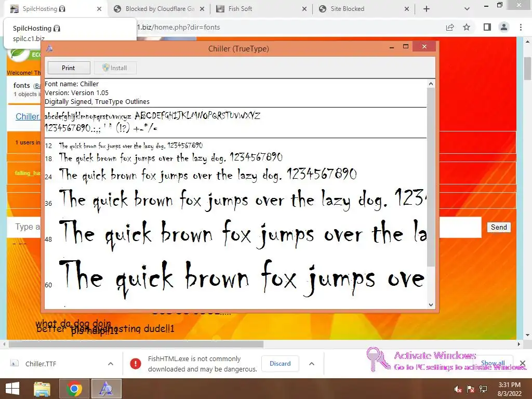Image resolution: width=532 pixels, height=399 pixels.
Task: Open Chrome three-dot menu
Action: [x=521, y=27]
